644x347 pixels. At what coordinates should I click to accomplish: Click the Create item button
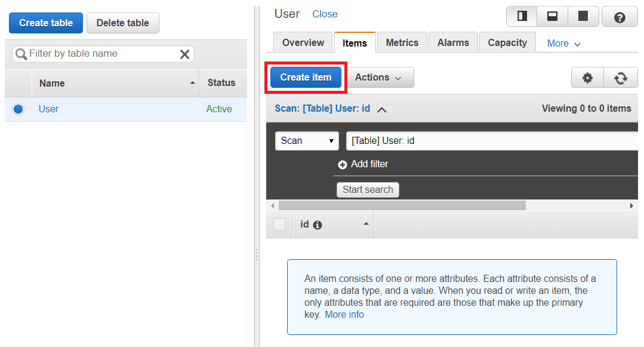pos(306,77)
